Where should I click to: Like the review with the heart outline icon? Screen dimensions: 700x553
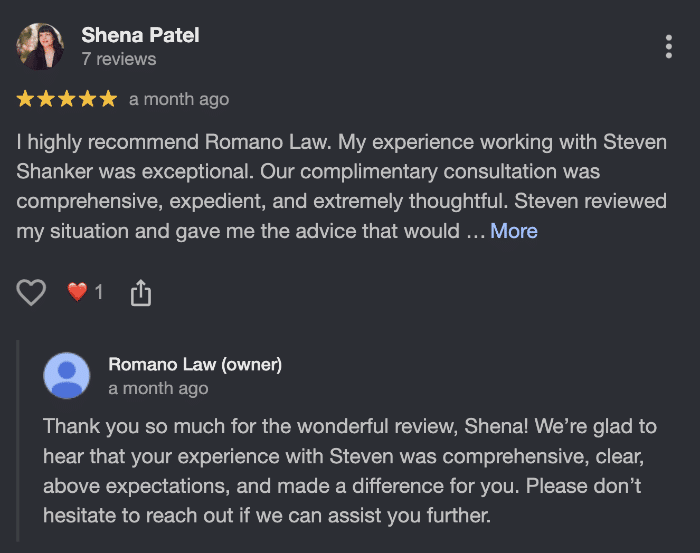[x=32, y=292]
